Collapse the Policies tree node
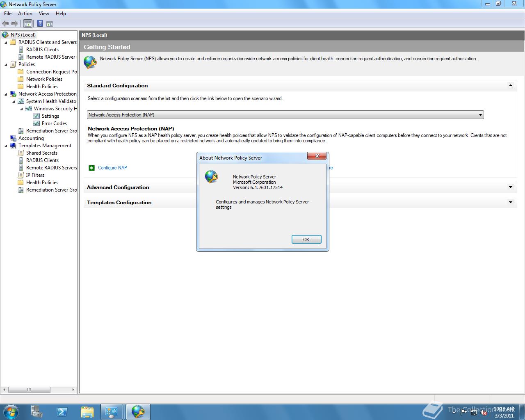The width and height of the screenshot is (525, 420). [6, 64]
